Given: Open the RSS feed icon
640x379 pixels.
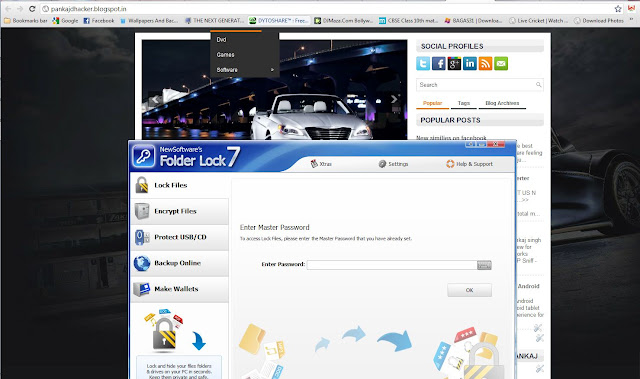Looking at the screenshot, I should pyautogui.click(x=485, y=63).
